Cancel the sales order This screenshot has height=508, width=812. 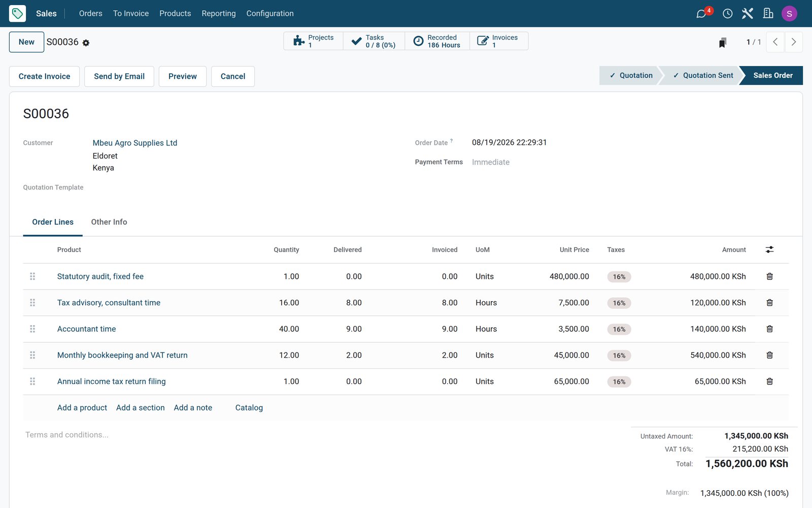click(233, 76)
